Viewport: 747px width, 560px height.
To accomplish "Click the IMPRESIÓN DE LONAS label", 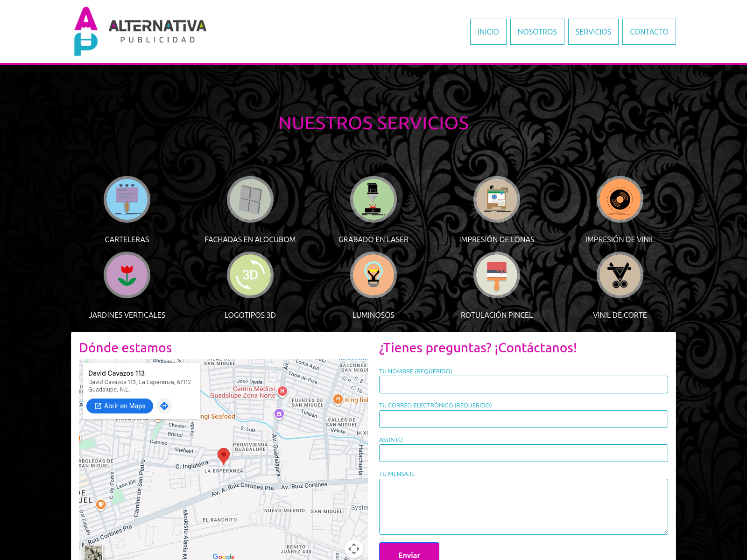I will click(x=497, y=239).
